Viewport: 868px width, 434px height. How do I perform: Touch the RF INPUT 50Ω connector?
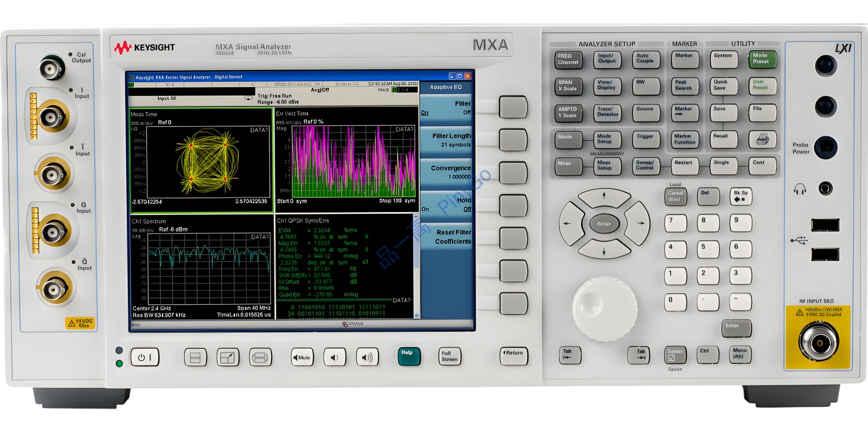819,342
